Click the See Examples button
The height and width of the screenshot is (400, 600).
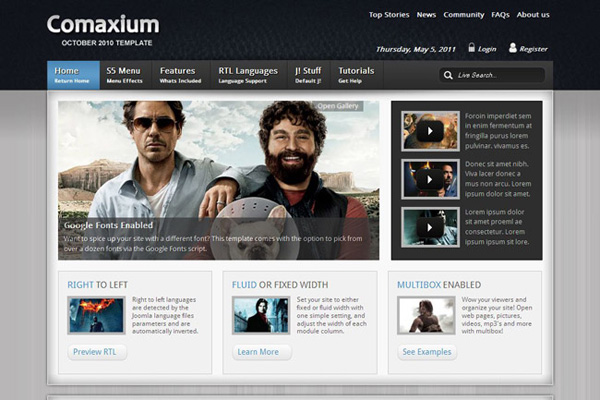tap(427, 352)
